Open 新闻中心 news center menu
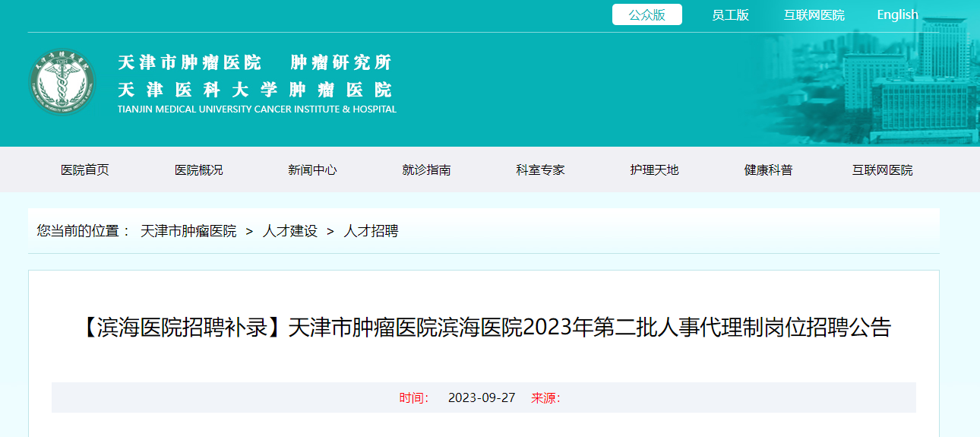This screenshot has width=980, height=437. click(x=312, y=169)
